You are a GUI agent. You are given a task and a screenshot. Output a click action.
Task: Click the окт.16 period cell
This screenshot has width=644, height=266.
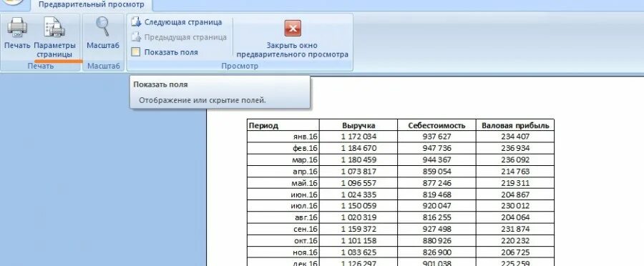(283, 240)
